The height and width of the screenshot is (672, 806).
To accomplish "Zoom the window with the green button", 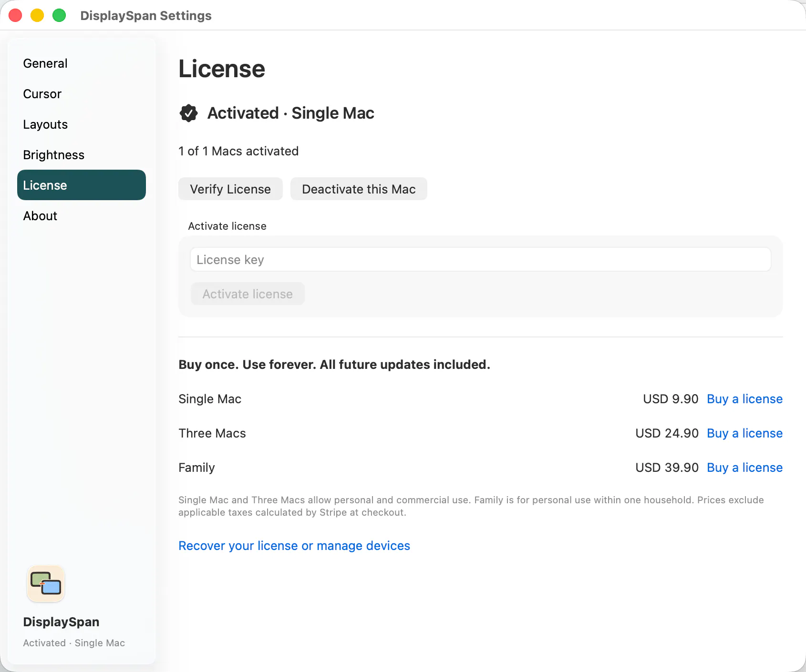I will [59, 15].
